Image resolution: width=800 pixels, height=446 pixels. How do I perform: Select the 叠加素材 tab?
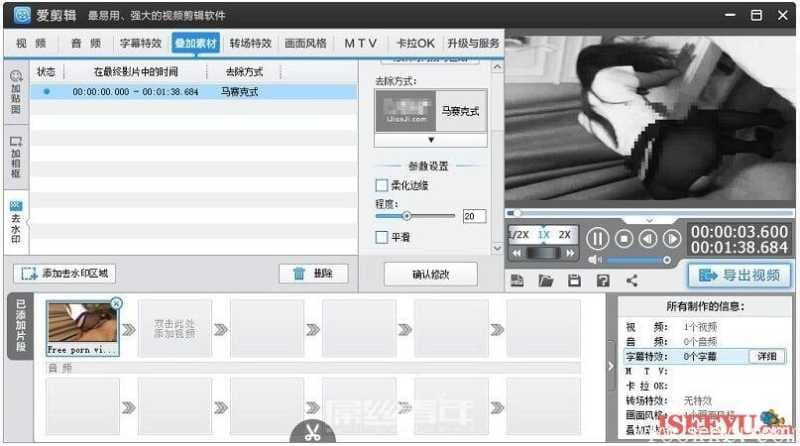tap(196, 43)
